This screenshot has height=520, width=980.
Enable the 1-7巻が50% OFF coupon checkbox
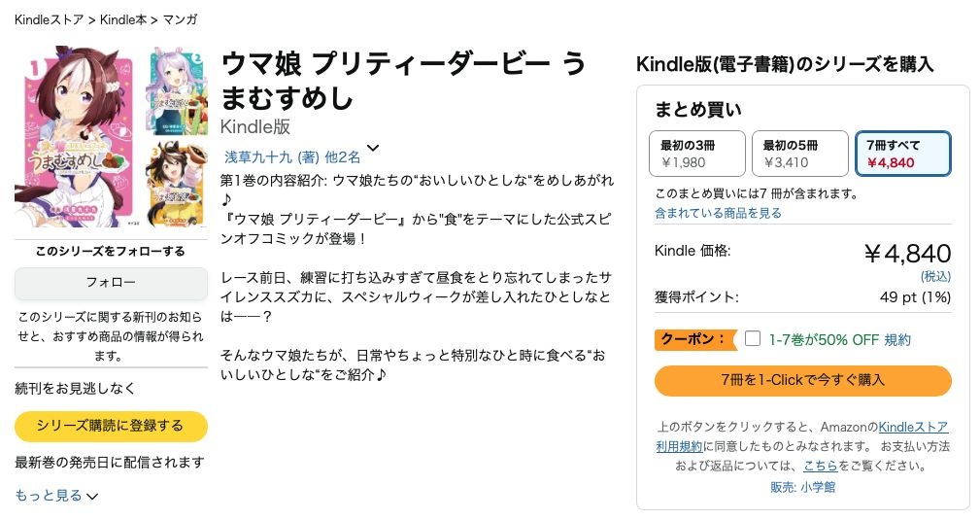[753, 339]
